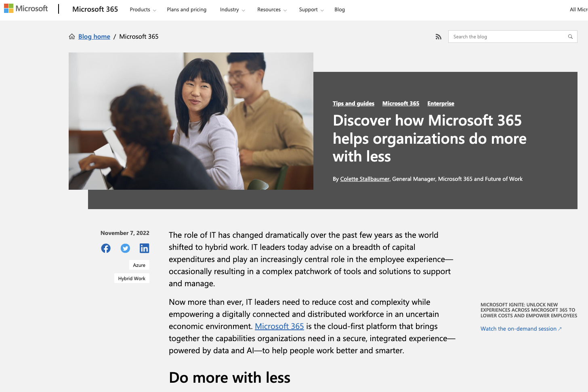The image size is (588, 392).
Task: Share article on Facebook
Action: (106, 248)
